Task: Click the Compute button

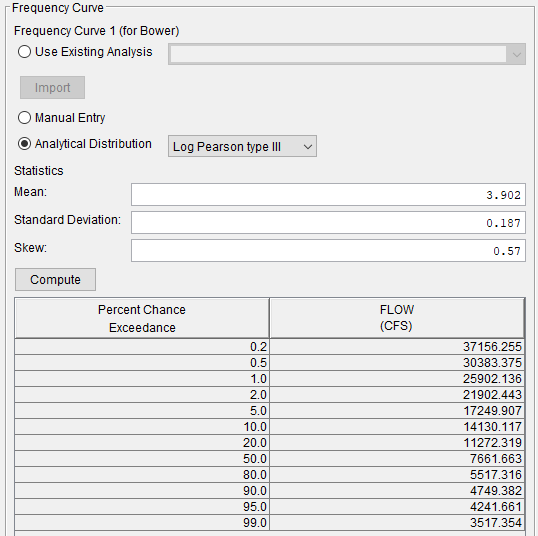Action: [x=55, y=280]
